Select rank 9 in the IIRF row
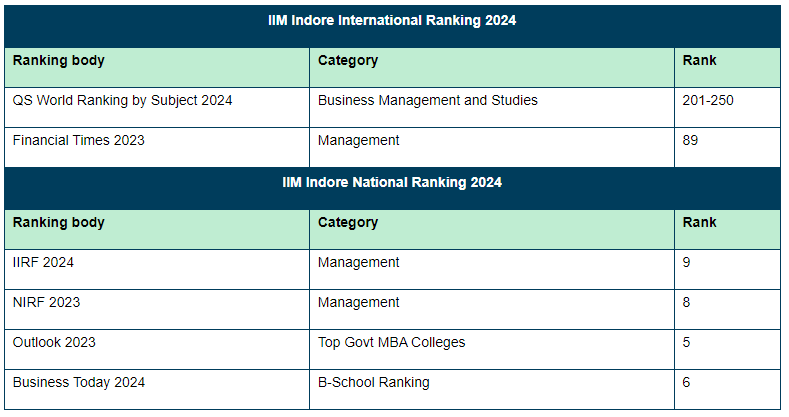The width and height of the screenshot is (789, 417). point(687,263)
